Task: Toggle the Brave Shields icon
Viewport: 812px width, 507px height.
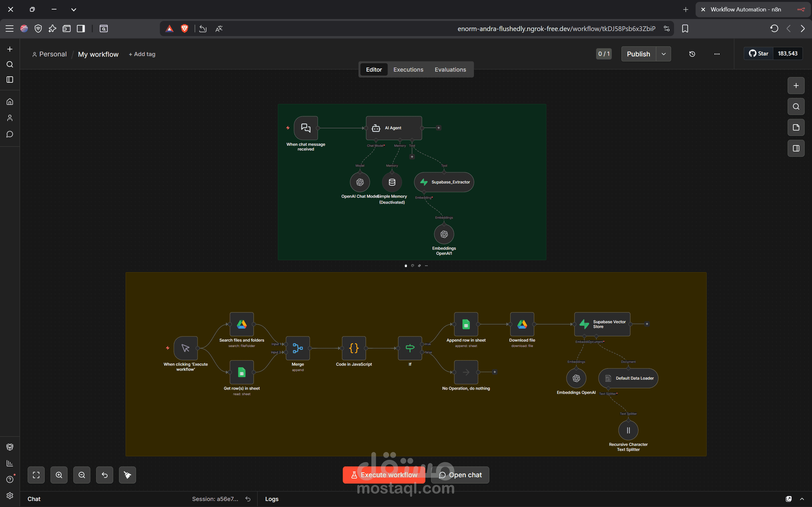Action: [184, 29]
